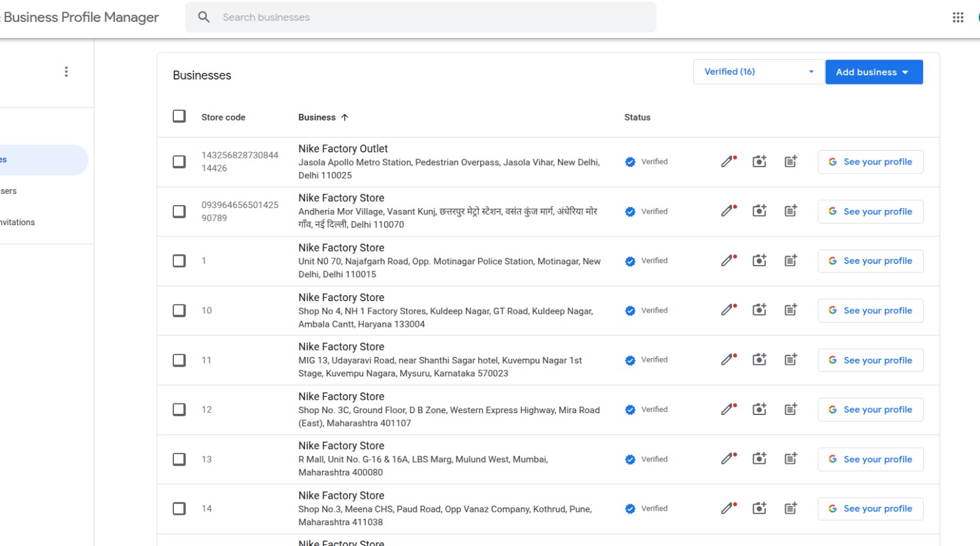Select the highlighted businesses sidebar item
This screenshot has width=980, height=546.
point(37,160)
